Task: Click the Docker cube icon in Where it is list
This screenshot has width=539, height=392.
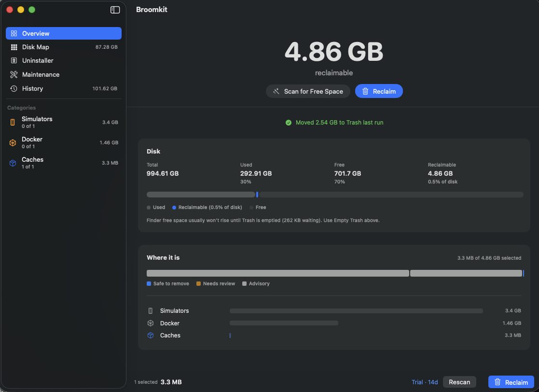Action: coord(151,323)
